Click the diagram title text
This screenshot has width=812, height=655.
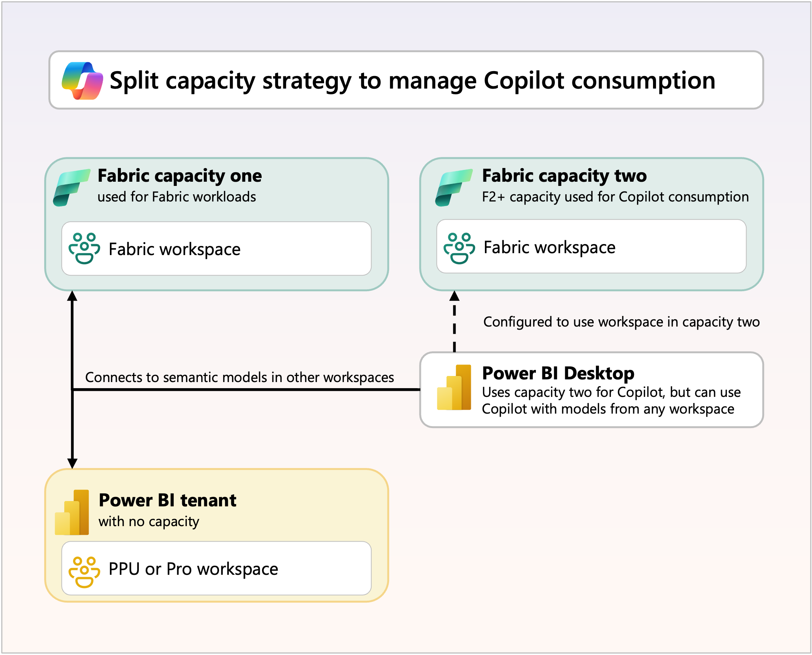412,81
